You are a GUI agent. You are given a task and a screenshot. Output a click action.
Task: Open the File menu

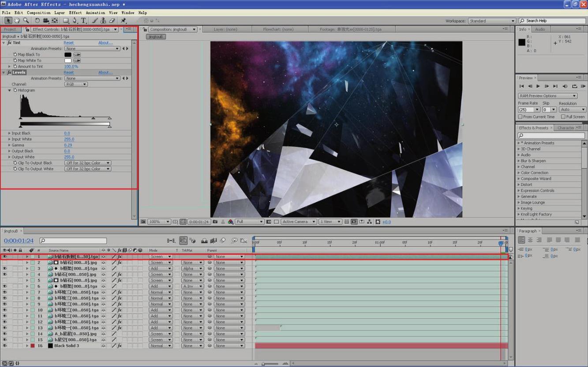(x=6, y=13)
